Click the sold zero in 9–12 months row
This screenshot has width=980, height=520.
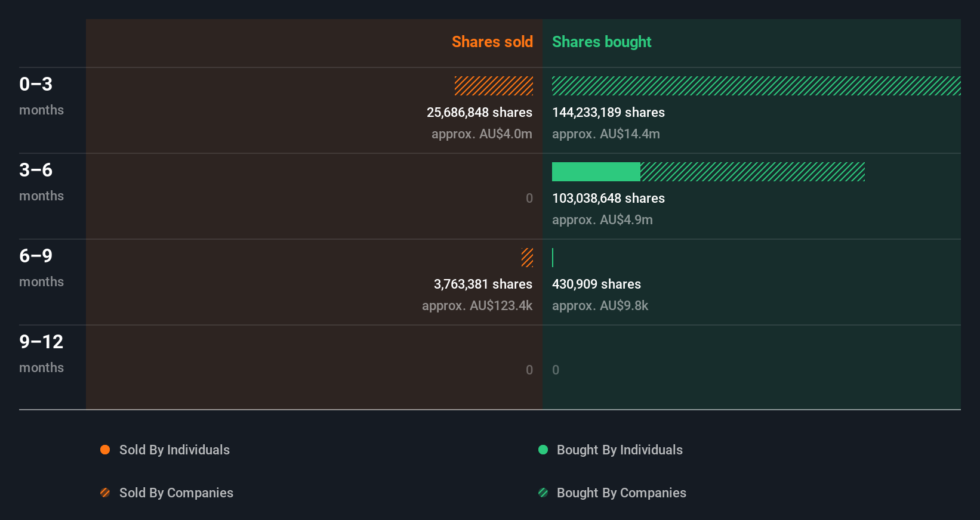tap(529, 370)
